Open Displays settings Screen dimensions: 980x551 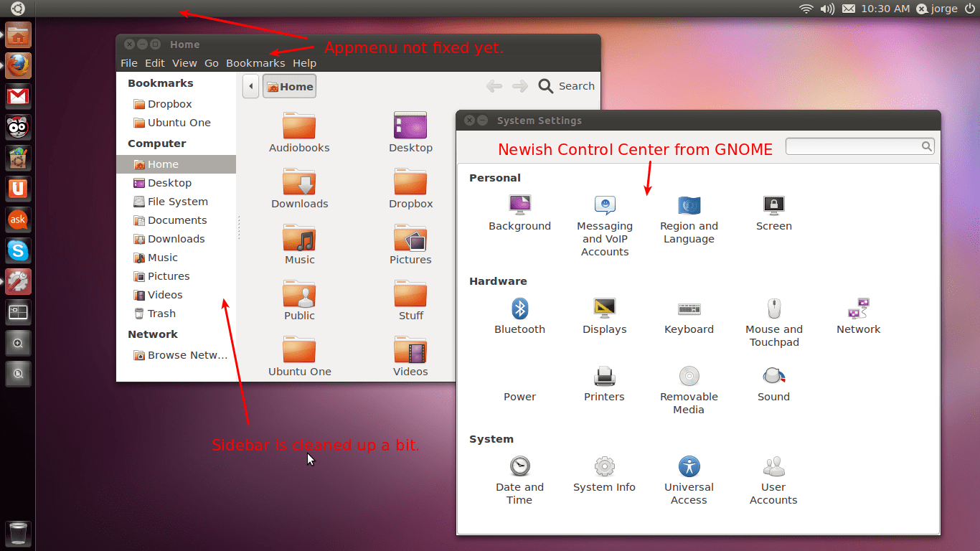point(604,316)
